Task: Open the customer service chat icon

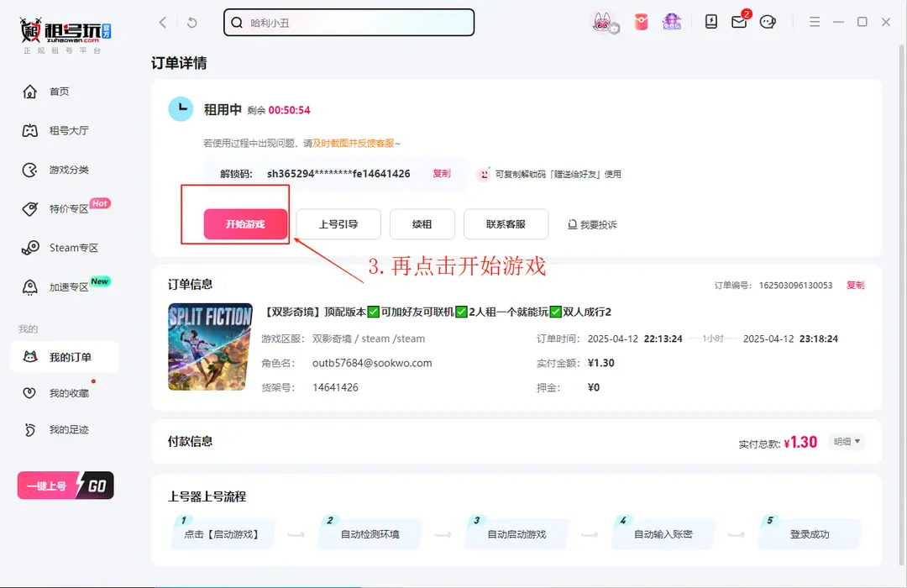Action: pyautogui.click(x=768, y=22)
